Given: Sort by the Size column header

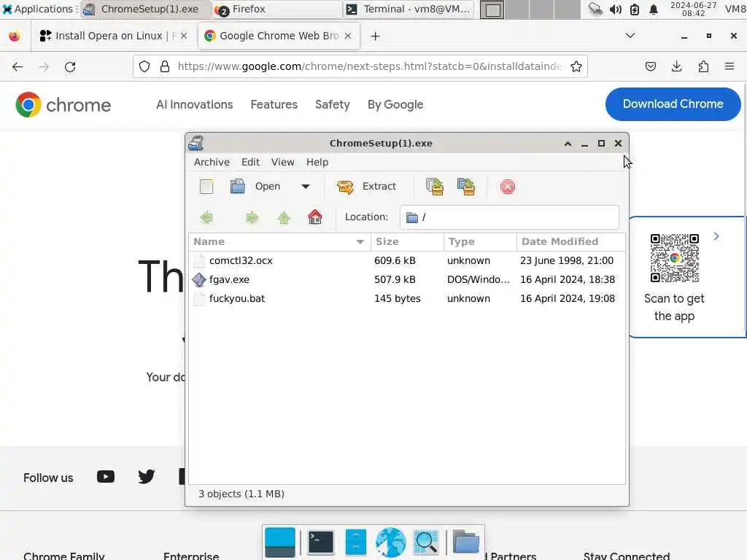Looking at the screenshot, I should [407, 241].
